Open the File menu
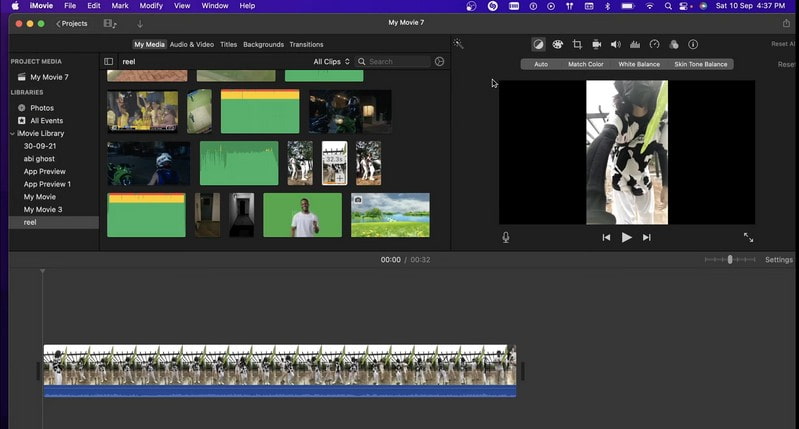This screenshot has height=429, width=799. tap(70, 6)
